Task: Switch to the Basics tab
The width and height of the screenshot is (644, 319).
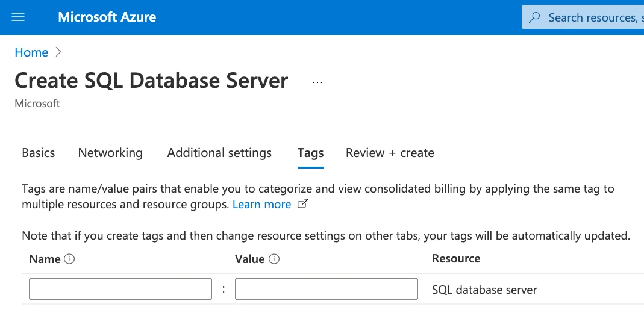Action: tap(38, 153)
